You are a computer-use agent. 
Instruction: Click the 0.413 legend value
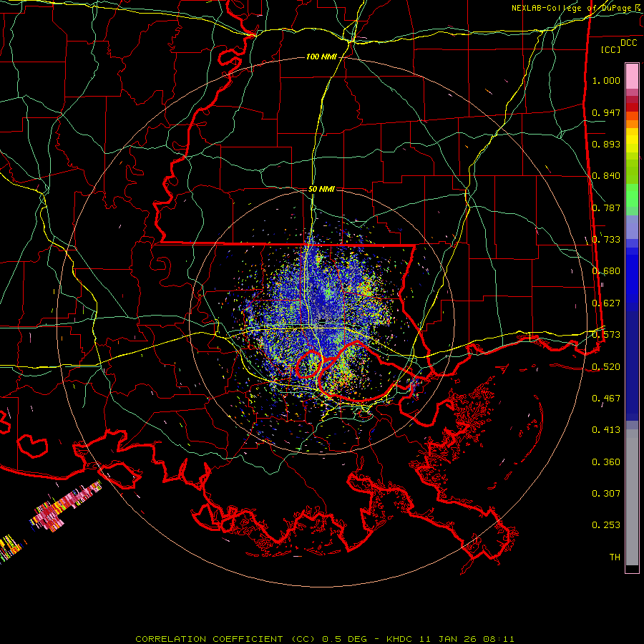[x=606, y=430]
